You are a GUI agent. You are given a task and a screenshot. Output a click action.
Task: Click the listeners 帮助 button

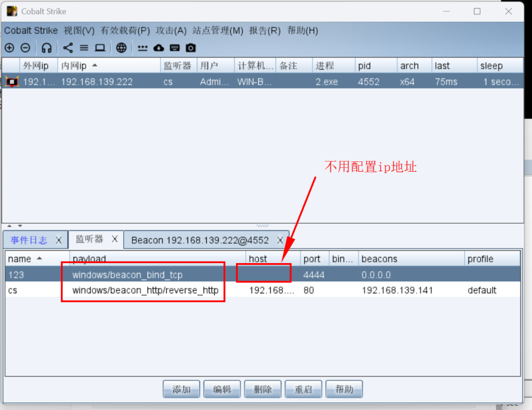point(344,389)
